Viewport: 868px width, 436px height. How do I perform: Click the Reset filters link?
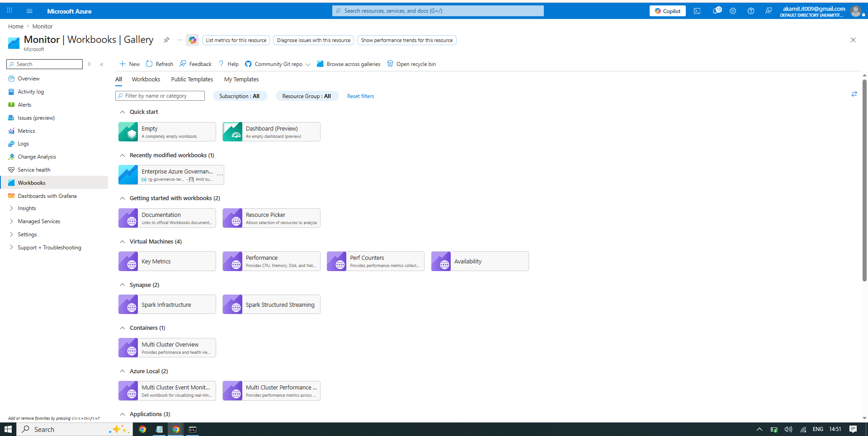coord(361,96)
